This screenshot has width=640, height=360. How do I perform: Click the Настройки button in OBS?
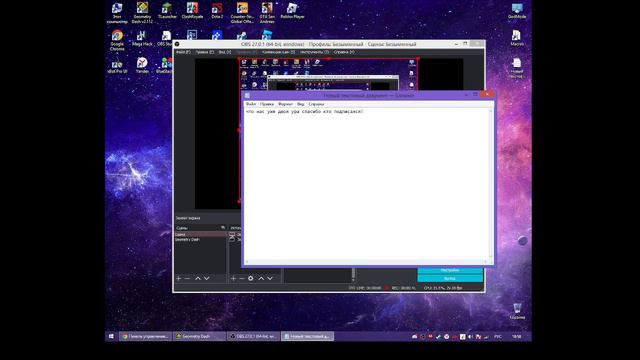tap(450, 270)
